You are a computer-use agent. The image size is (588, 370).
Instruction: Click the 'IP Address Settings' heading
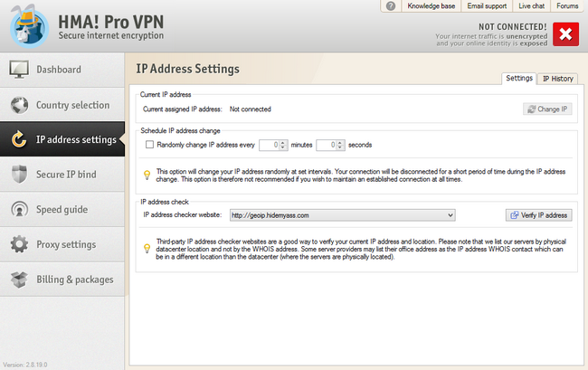[x=187, y=69]
